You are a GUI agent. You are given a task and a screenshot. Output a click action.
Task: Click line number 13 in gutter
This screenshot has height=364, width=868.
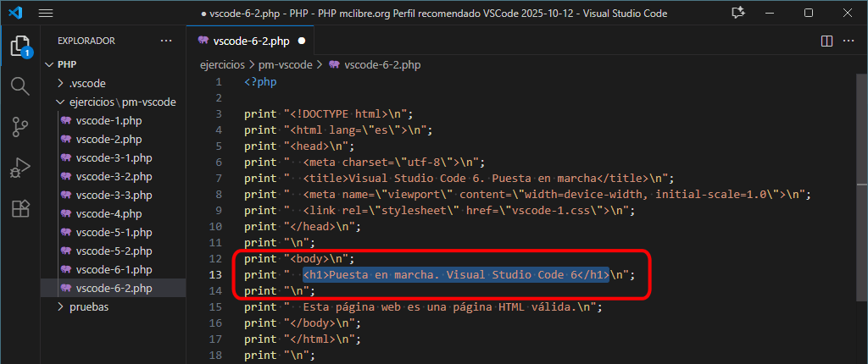coord(219,275)
